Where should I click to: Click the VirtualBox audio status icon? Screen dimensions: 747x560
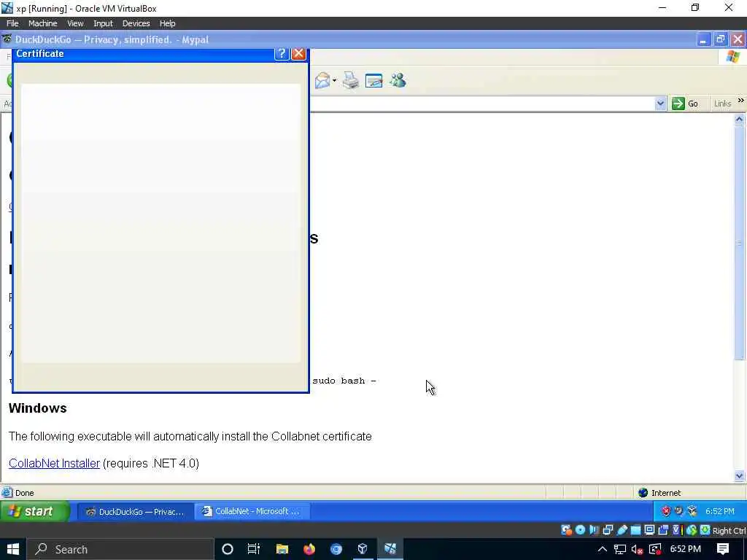(594, 530)
